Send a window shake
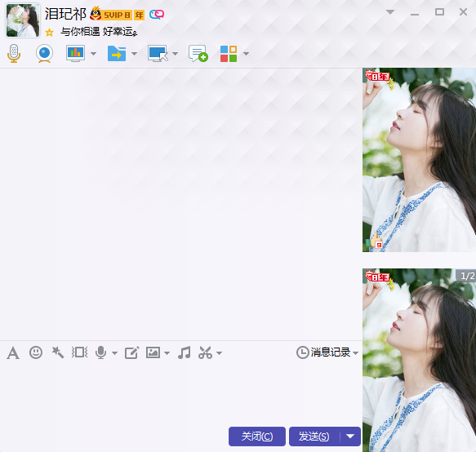476x452 pixels. pyautogui.click(x=79, y=352)
